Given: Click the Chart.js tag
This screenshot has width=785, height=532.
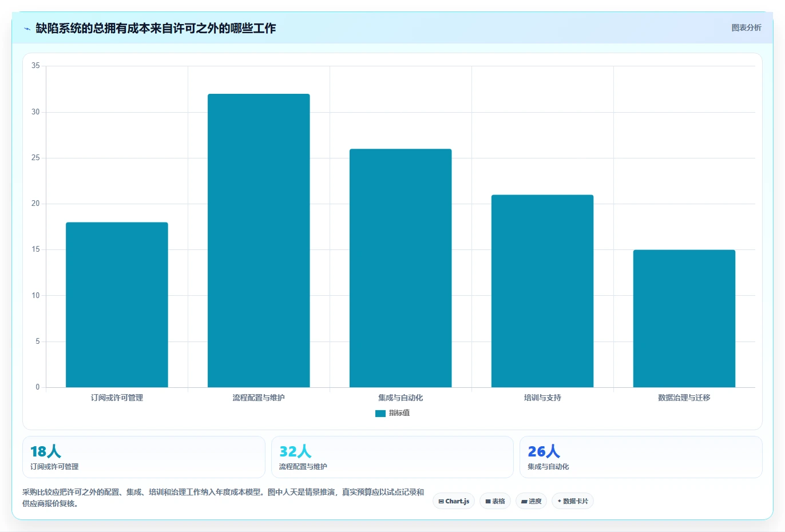Looking at the screenshot, I should coord(454,501).
